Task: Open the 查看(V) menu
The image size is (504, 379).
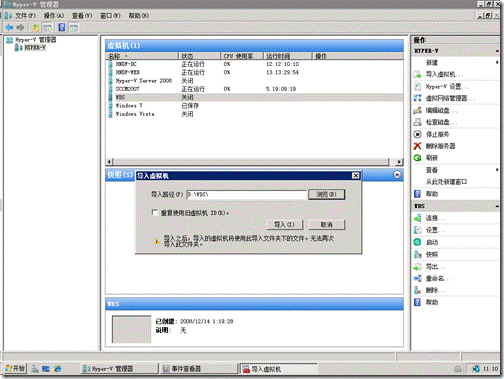Action: point(82,16)
